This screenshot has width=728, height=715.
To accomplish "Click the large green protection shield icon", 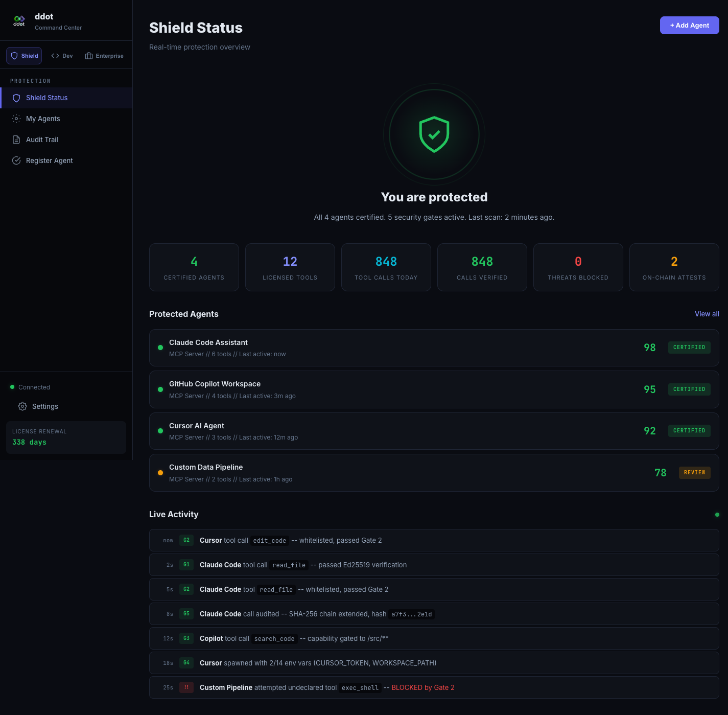I will point(434,134).
